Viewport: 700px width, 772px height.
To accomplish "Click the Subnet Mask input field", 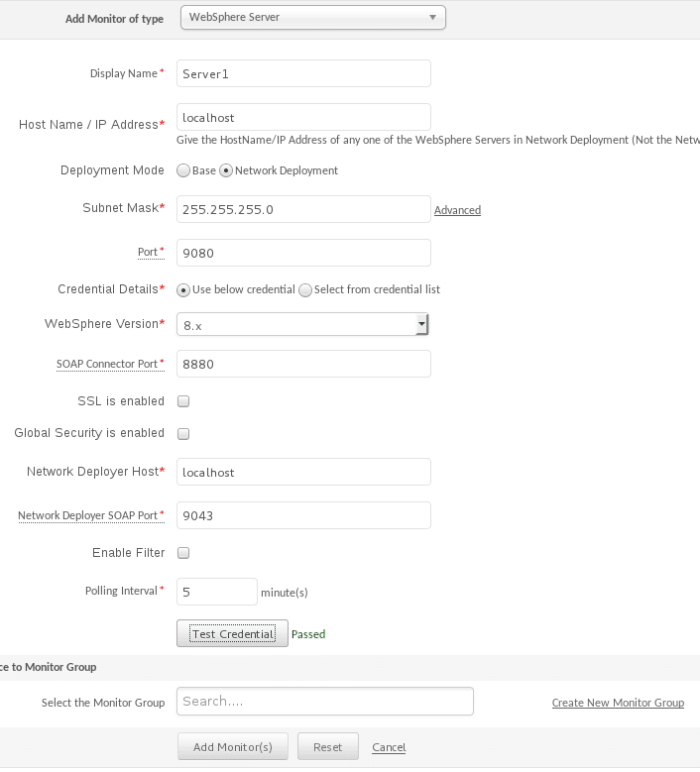I will coord(303,209).
